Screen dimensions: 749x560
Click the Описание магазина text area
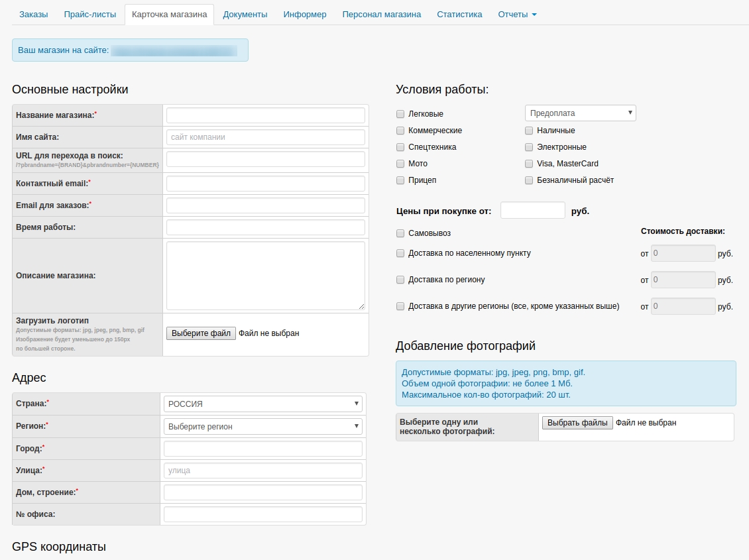tap(265, 276)
